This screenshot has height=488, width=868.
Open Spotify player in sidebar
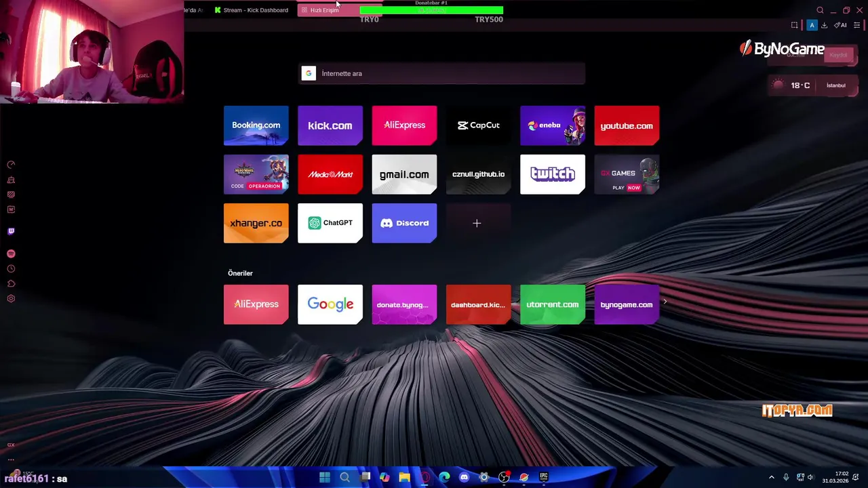[x=11, y=253]
